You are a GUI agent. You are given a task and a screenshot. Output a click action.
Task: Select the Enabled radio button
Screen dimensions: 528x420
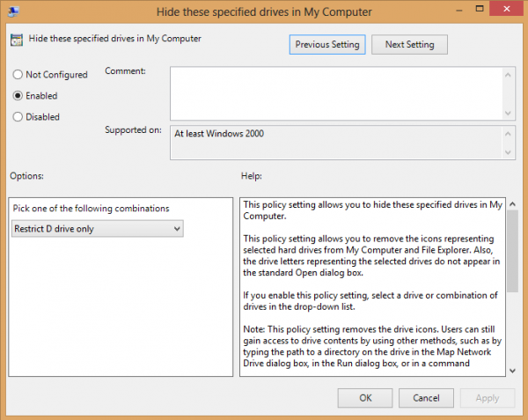point(18,95)
